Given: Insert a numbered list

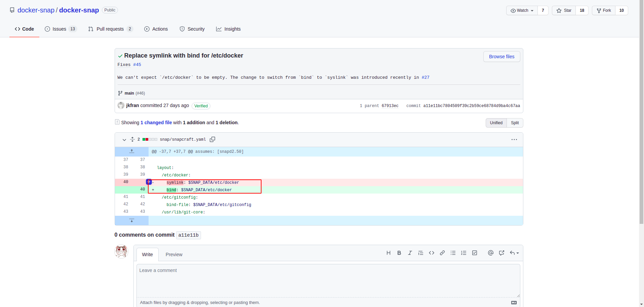Looking at the screenshot, I should point(464,253).
